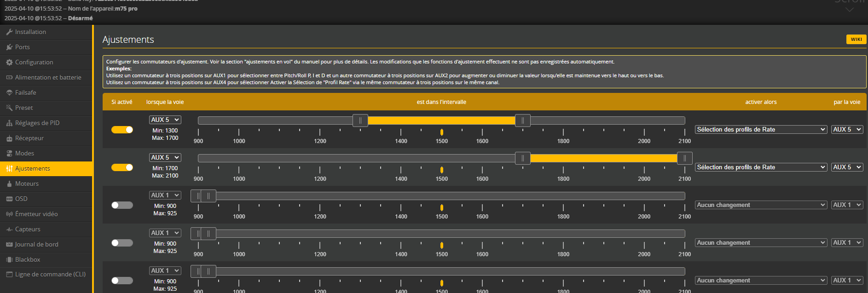Click the parachute icon next to Failsafe
Image resolution: width=868 pixels, height=293 pixels.
point(9,93)
